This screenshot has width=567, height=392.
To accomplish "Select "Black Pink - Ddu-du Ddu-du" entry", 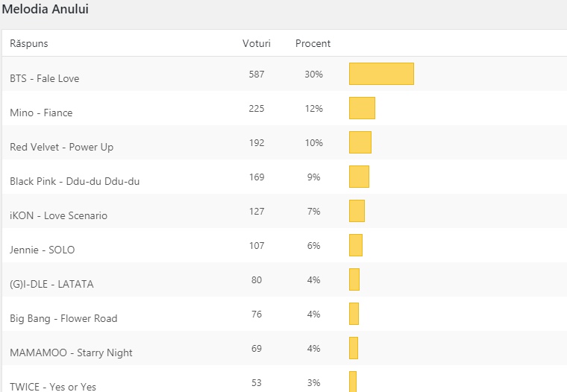I will pyautogui.click(x=75, y=181).
